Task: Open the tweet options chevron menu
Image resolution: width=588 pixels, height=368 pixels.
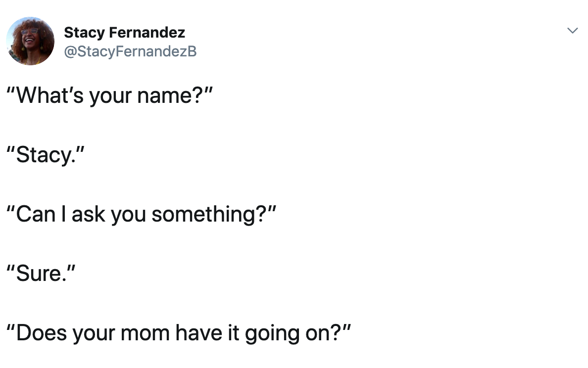Action: (x=572, y=30)
